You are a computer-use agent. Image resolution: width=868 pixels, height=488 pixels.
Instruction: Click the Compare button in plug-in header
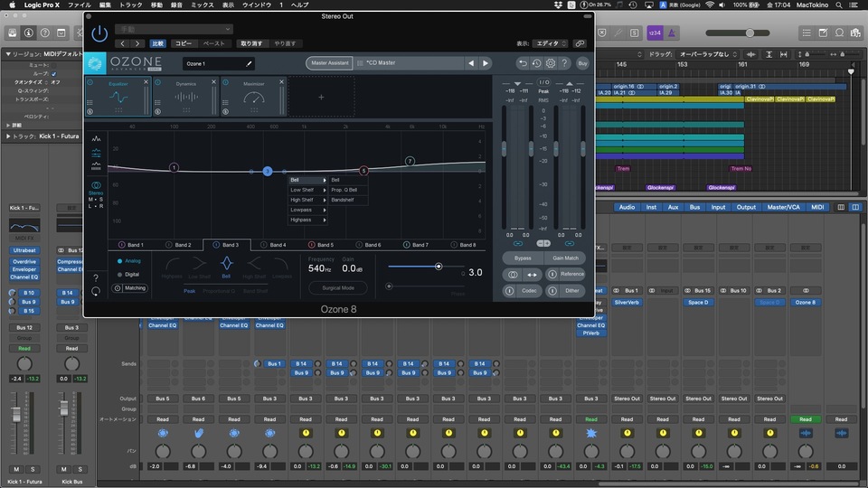pyautogui.click(x=157, y=43)
